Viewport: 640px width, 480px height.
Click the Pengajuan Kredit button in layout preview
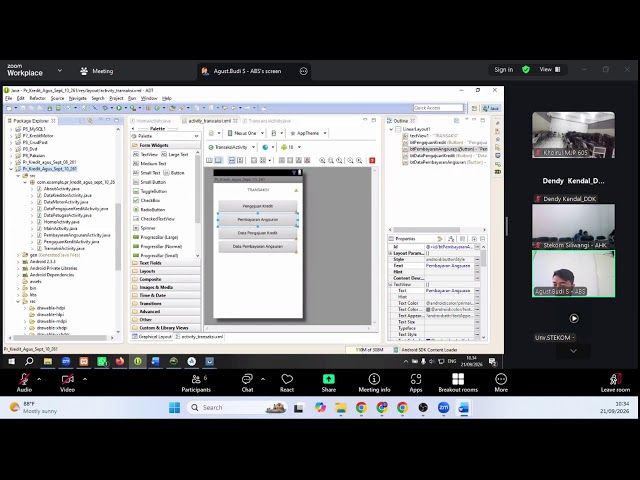click(x=258, y=206)
